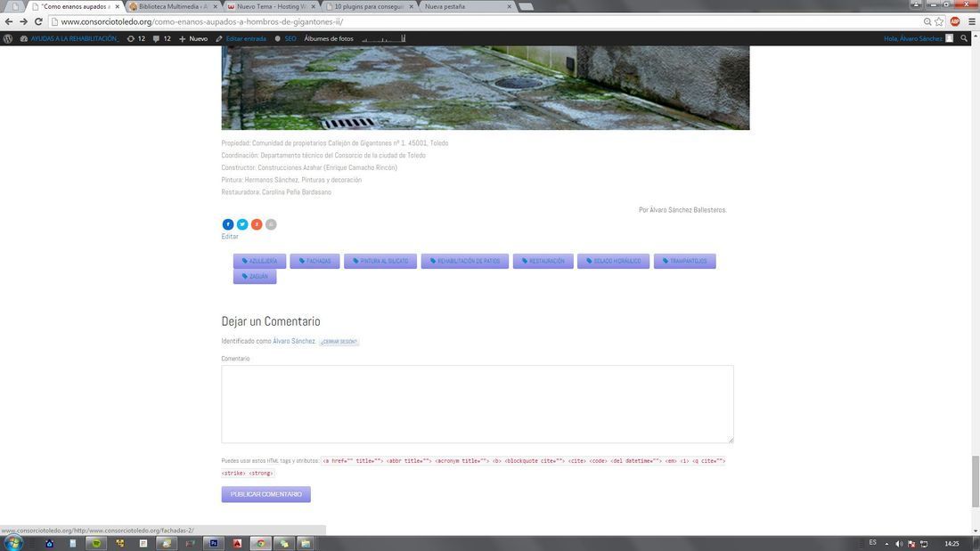Open a new browser tab
980x551 pixels.
(x=527, y=7)
